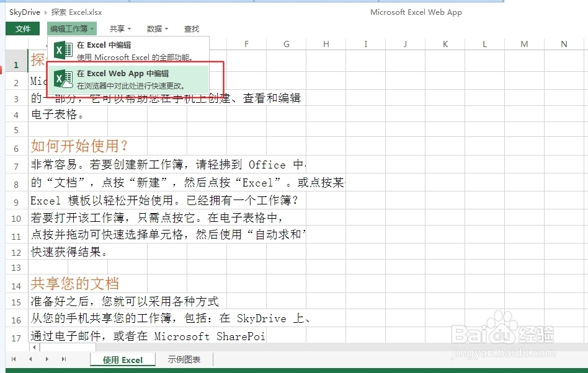Click the Excel desktop app icon
588x373 pixels.
pos(63,51)
